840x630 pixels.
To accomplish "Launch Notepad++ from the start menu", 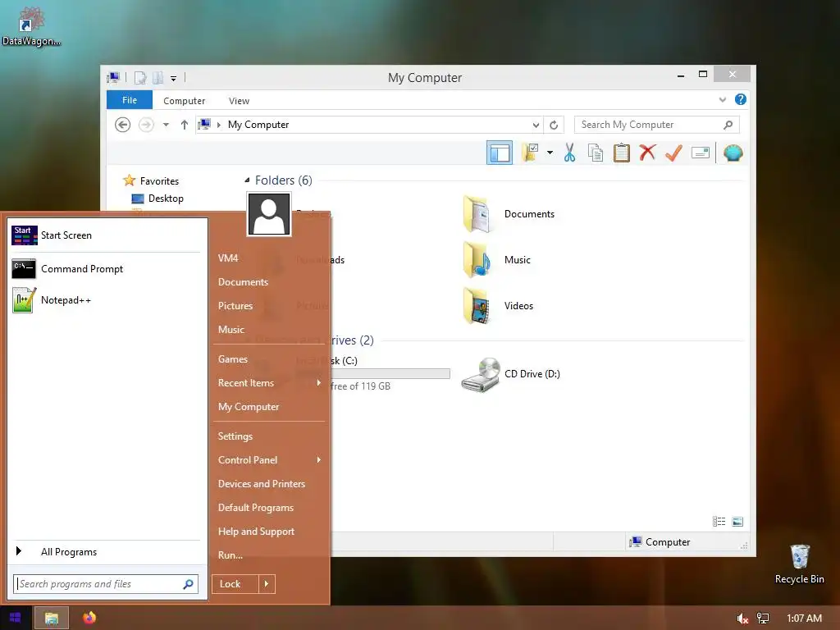I will tap(107, 300).
